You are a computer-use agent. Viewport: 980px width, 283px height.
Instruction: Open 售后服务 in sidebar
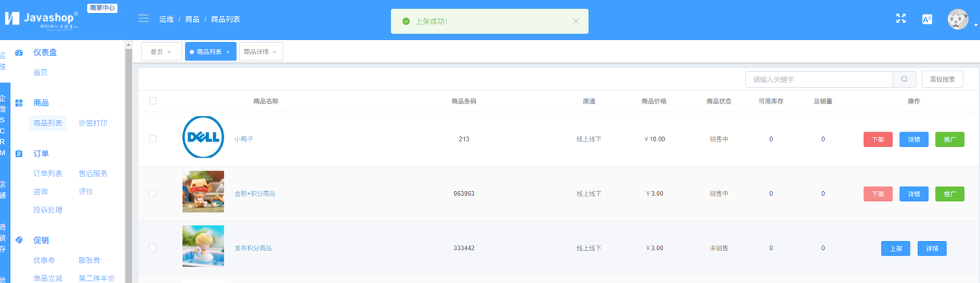point(93,174)
